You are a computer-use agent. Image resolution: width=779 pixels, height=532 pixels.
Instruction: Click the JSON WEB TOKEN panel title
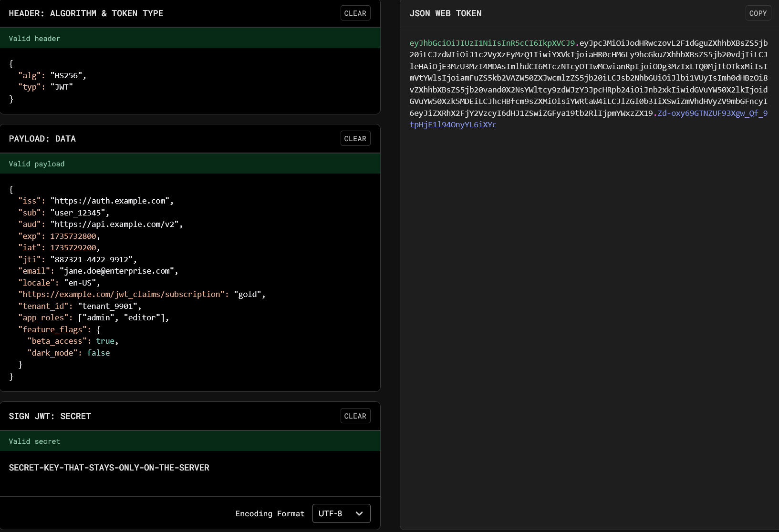click(445, 13)
